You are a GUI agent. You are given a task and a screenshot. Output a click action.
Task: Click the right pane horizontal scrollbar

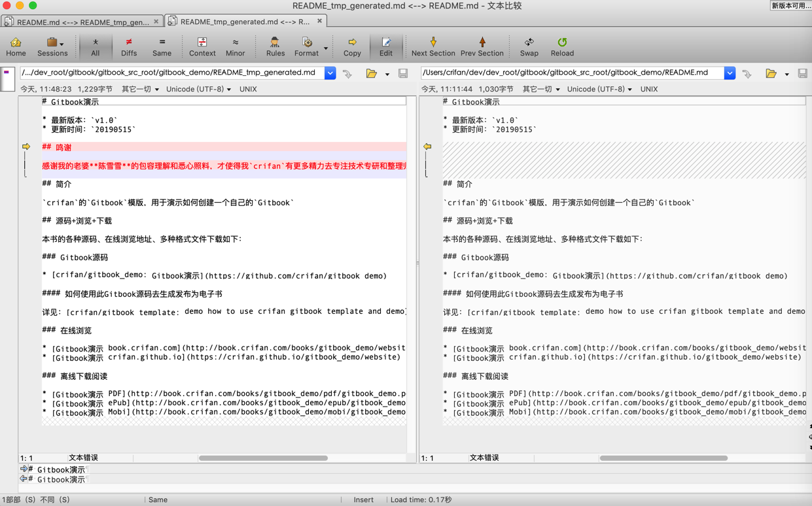click(x=663, y=458)
